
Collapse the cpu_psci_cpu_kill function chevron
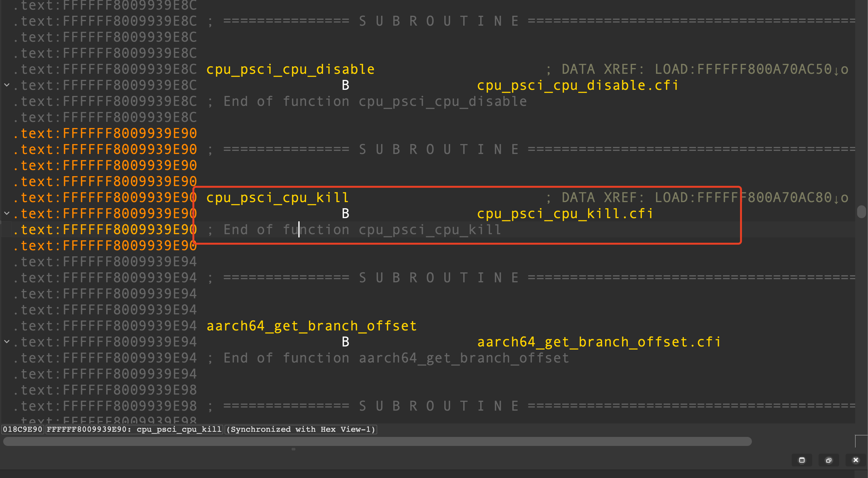7,213
